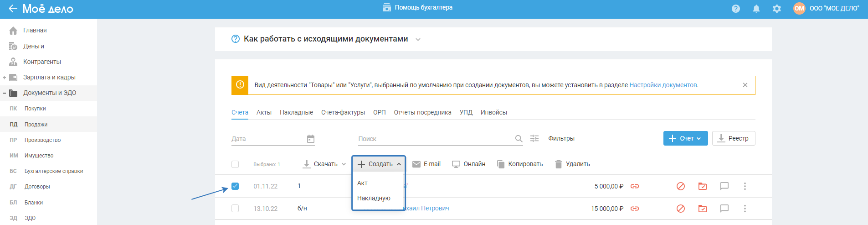Image resolution: width=868 pixels, height=225 pixels.
Task: Click the help question mark icon
Action: pos(736,9)
